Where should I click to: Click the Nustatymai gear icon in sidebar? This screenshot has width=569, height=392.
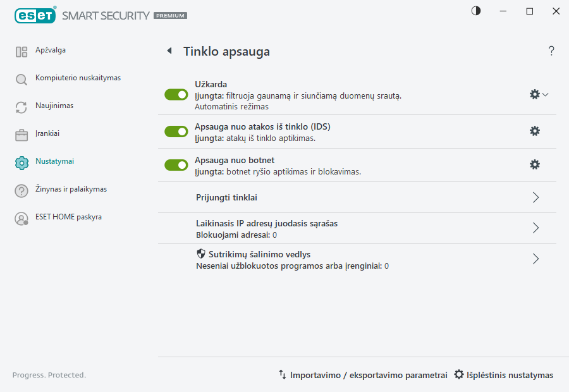21,161
